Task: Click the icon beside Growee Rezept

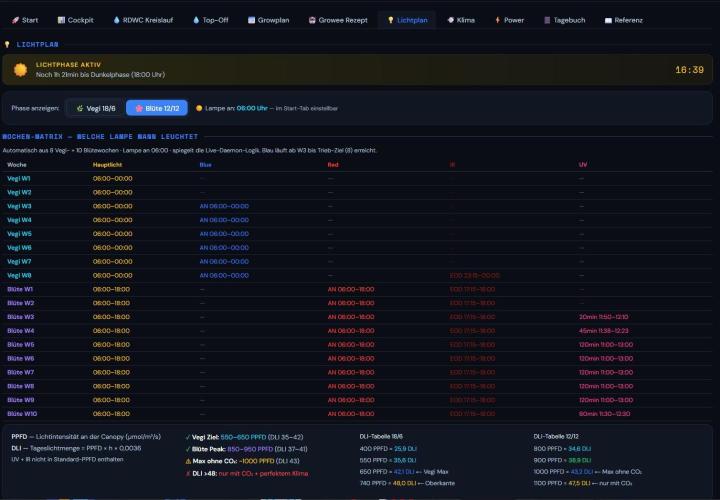Action: pos(312,20)
